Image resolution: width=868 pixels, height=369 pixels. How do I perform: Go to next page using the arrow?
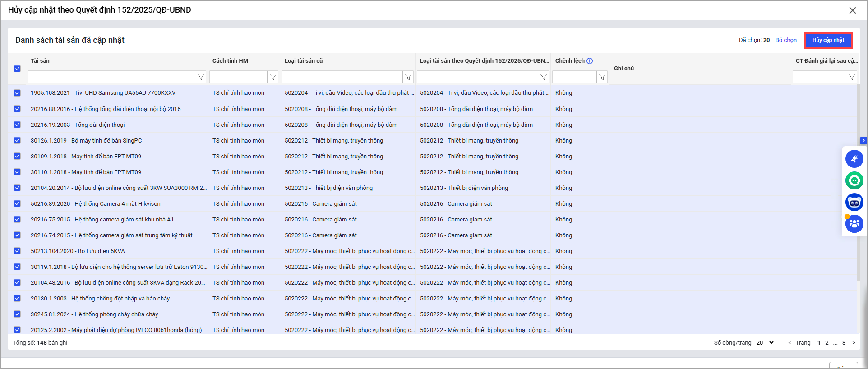click(854, 343)
